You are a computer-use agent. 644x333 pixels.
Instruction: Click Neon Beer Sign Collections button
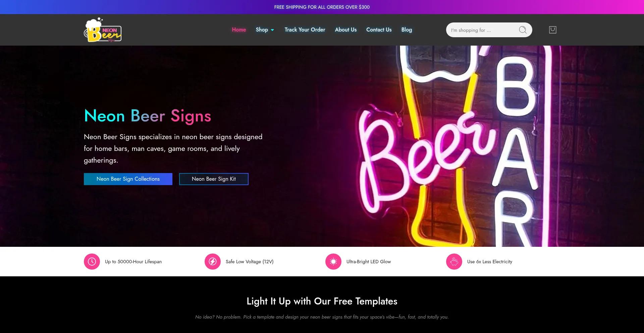point(128,179)
